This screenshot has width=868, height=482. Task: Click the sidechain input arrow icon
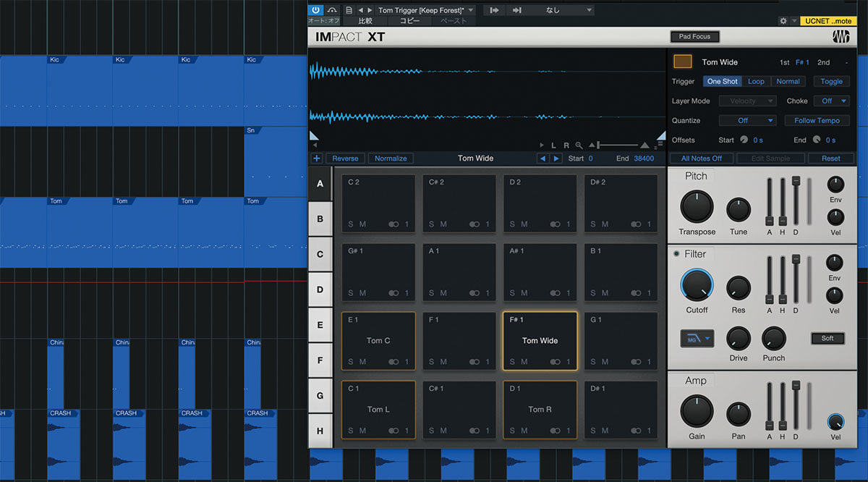click(495, 10)
